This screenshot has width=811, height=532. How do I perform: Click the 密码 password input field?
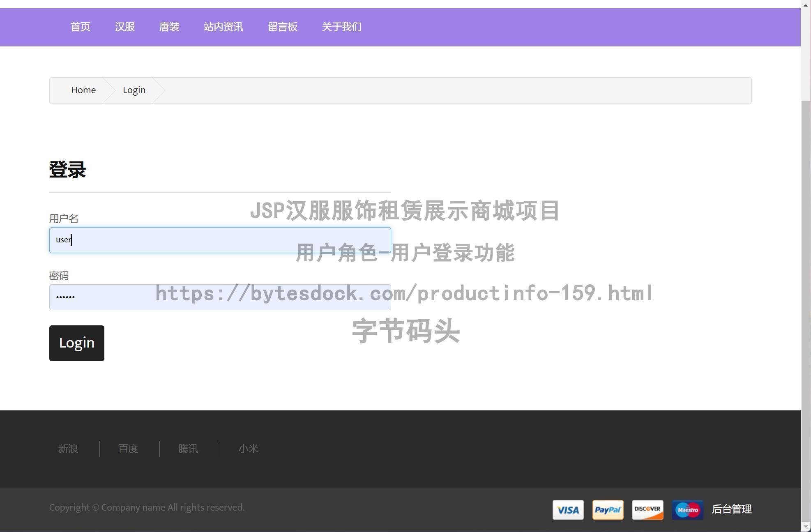tap(220, 297)
